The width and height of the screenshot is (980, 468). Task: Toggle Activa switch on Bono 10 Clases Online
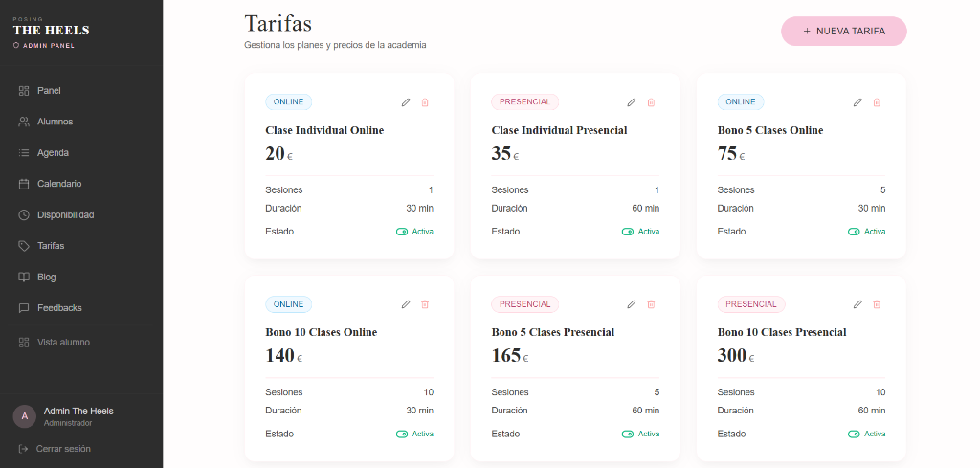[x=402, y=434]
